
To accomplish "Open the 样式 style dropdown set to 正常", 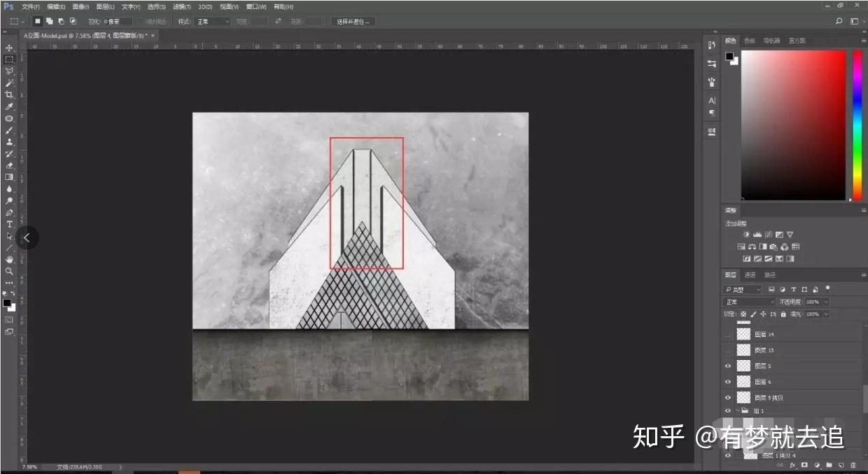I will tap(212, 22).
